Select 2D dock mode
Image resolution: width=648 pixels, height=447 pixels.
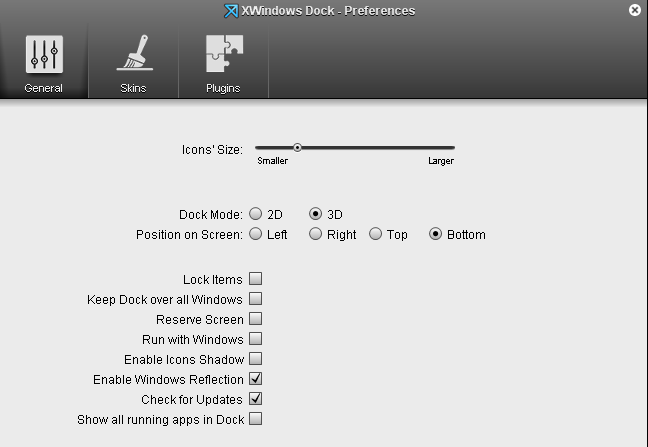[256, 214]
